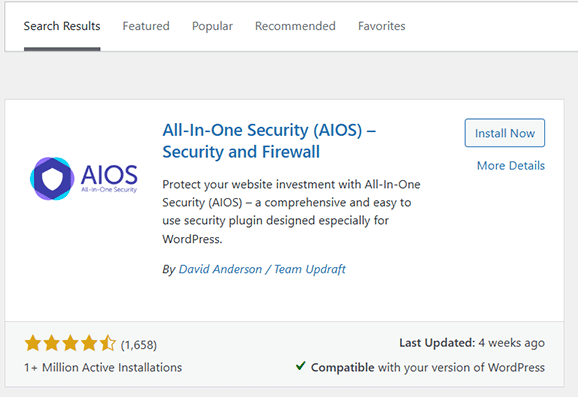Click the 1+ Million Active Installations text
Image resolution: width=578 pixels, height=397 pixels.
(x=103, y=368)
